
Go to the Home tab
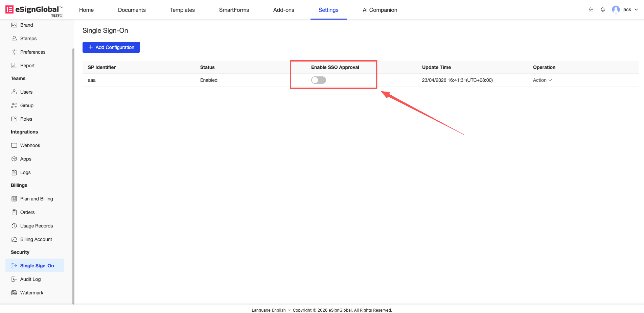point(86,10)
